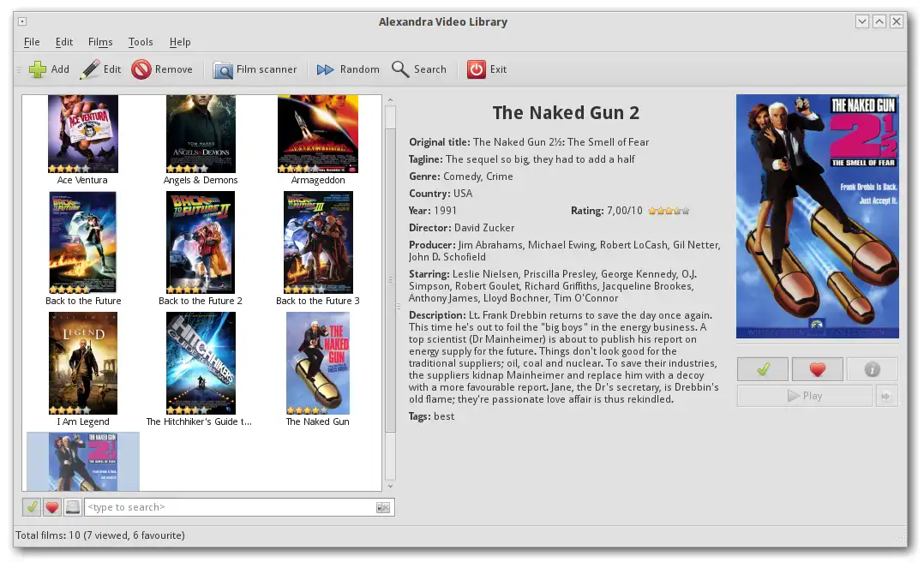Exit the application using the red power icon

coord(487,69)
